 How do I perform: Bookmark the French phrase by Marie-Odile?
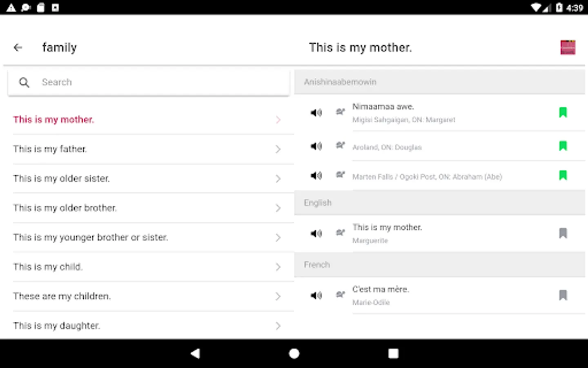pyautogui.click(x=563, y=295)
